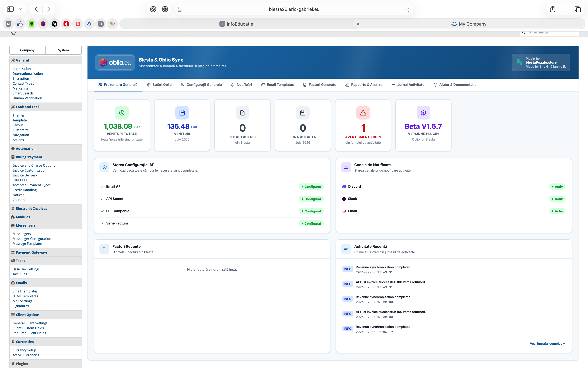This screenshot has width=588, height=368.
Task: Reload the blesta26 page
Action: click(408, 9)
